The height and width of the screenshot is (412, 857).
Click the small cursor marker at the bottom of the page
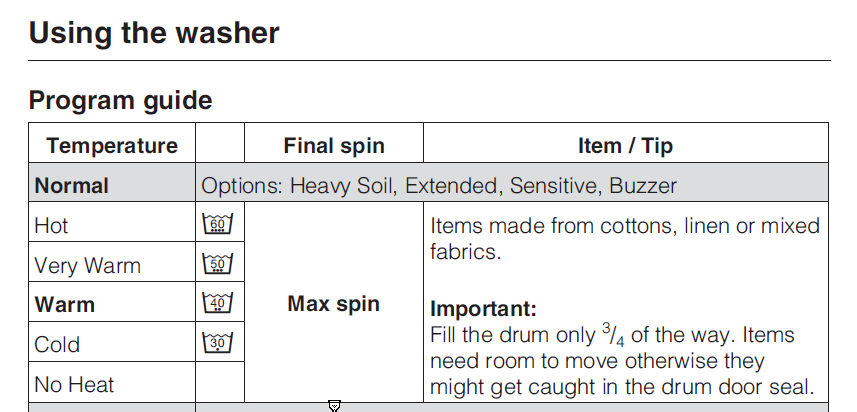[x=334, y=405]
